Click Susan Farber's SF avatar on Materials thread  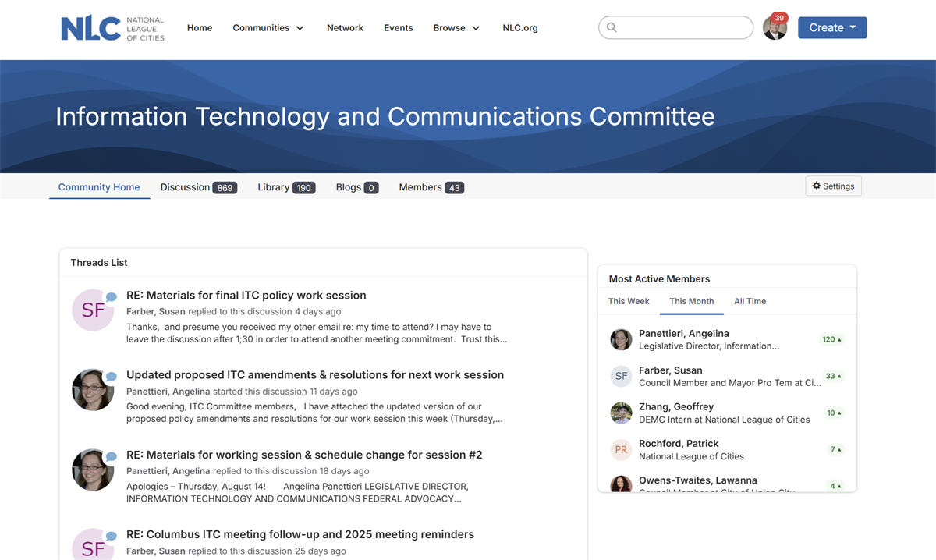coord(93,310)
